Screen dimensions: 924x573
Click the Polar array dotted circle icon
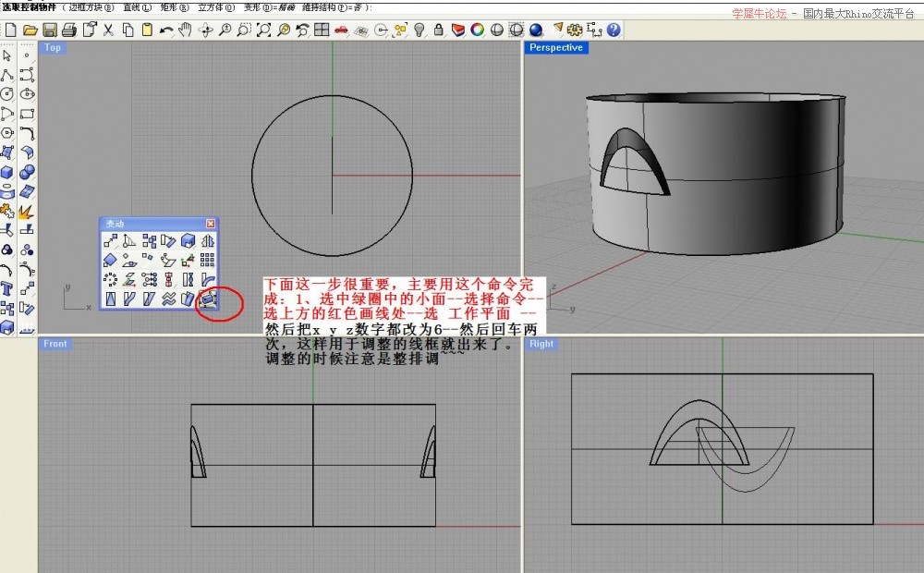click(x=110, y=279)
